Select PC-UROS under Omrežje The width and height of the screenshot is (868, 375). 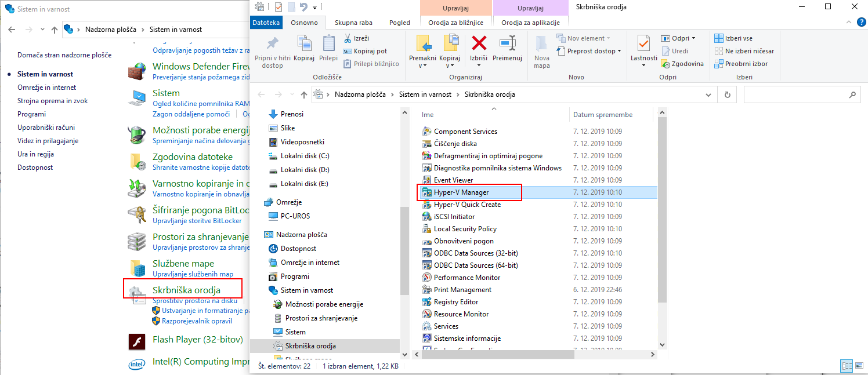[295, 216]
